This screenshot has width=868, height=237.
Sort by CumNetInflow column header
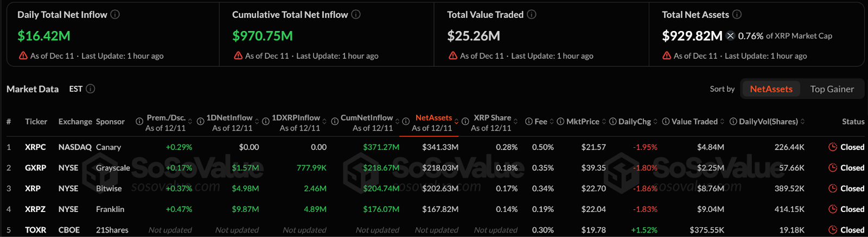click(367, 118)
